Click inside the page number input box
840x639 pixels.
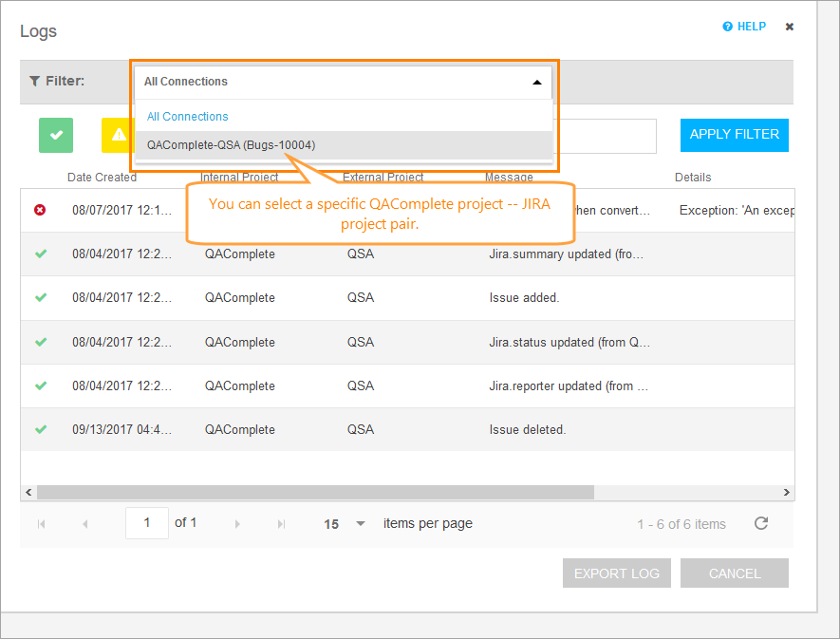click(147, 523)
